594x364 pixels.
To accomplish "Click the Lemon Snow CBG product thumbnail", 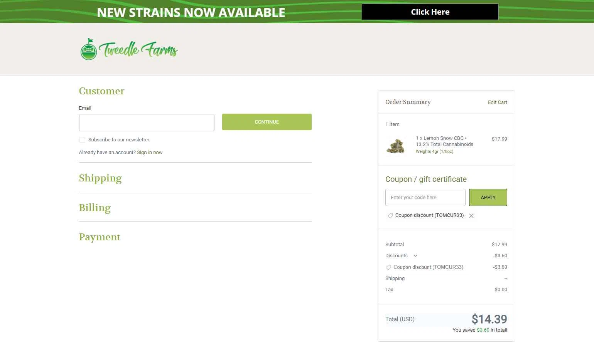I will coord(396,146).
